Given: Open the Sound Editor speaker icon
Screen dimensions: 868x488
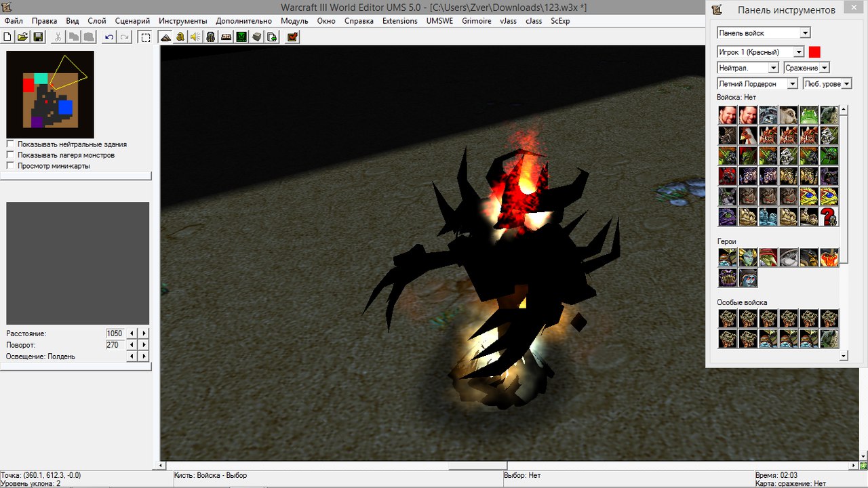Looking at the screenshot, I should click(x=195, y=37).
